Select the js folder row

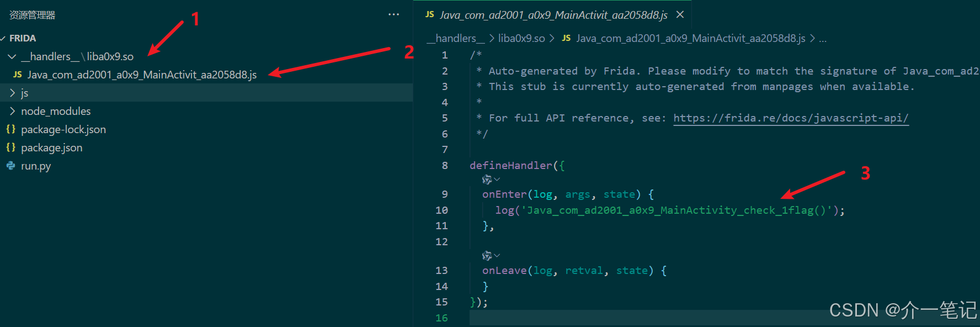tap(206, 93)
